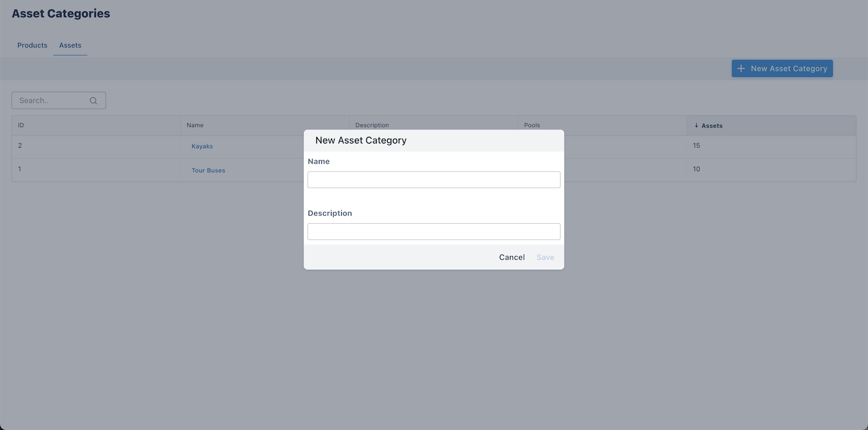The image size is (868, 430).
Task: Click the ID cell showing 1
Action: coord(20,169)
